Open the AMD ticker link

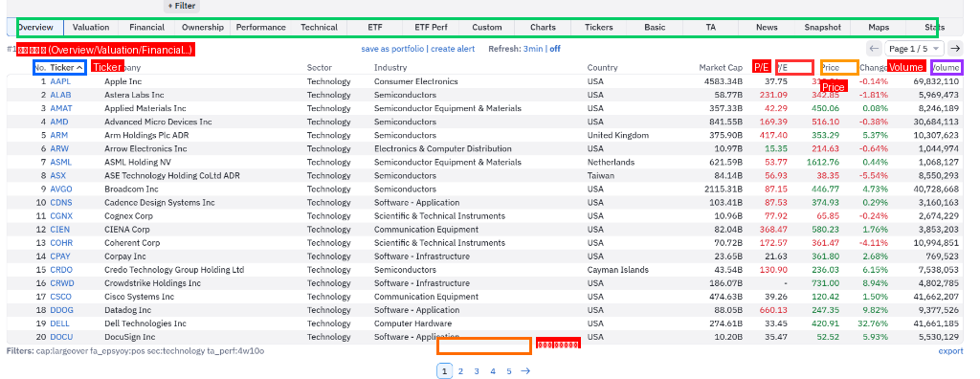pyautogui.click(x=58, y=122)
